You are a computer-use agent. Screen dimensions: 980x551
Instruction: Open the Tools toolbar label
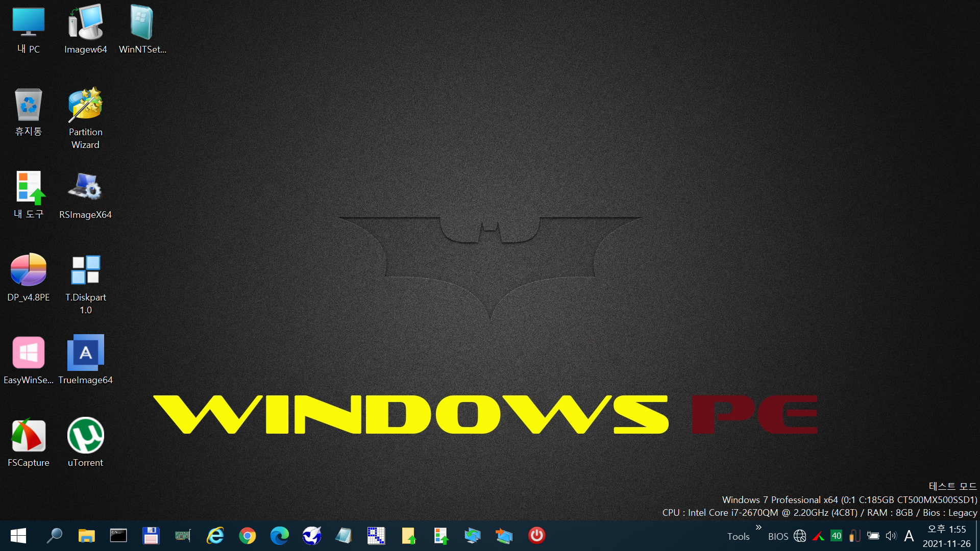coord(738,537)
